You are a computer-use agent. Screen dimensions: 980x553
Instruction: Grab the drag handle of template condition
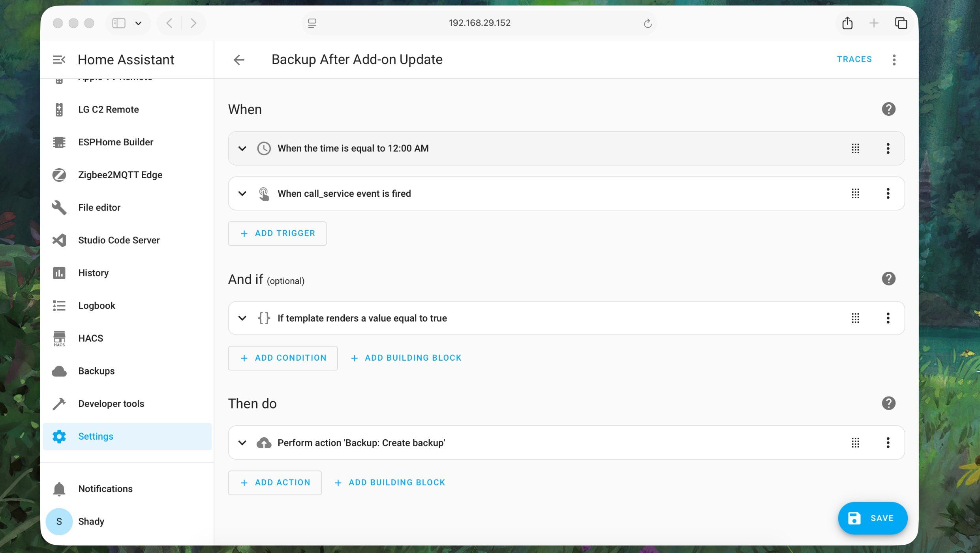pos(855,318)
